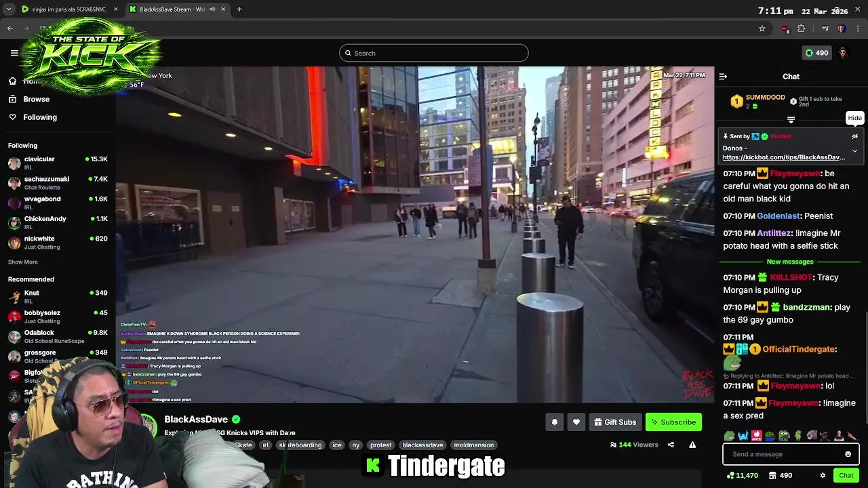Open a new browser tab
Viewport: 868px width, 488px height.
click(239, 9)
